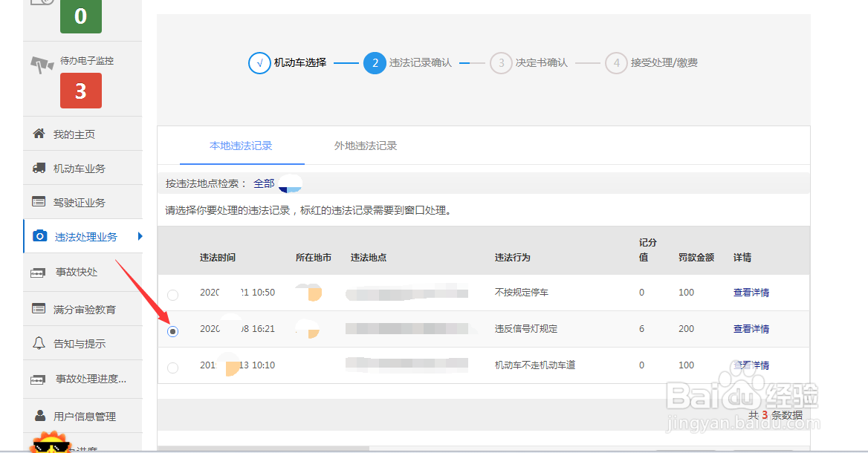Click the red 3 pending notification badge
The width and height of the screenshot is (868, 453).
(80, 91)
